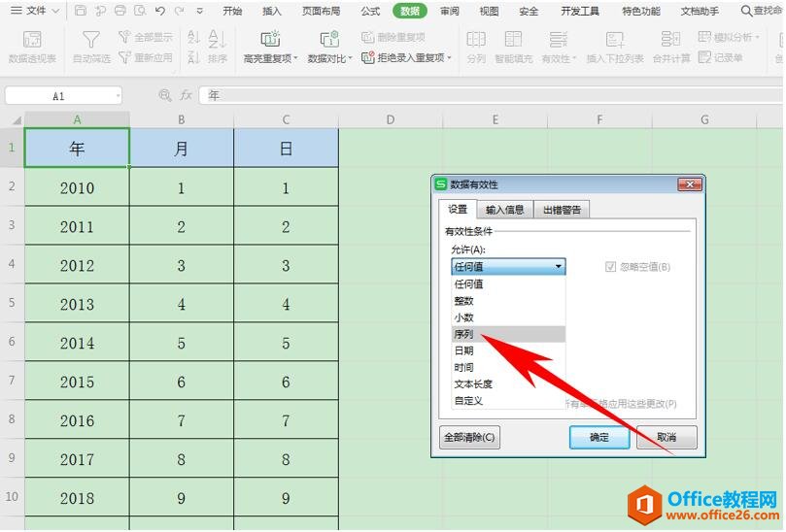Toggle the 忽略空值(B) checkbox
786x532 pixels.
pos(611,267)
